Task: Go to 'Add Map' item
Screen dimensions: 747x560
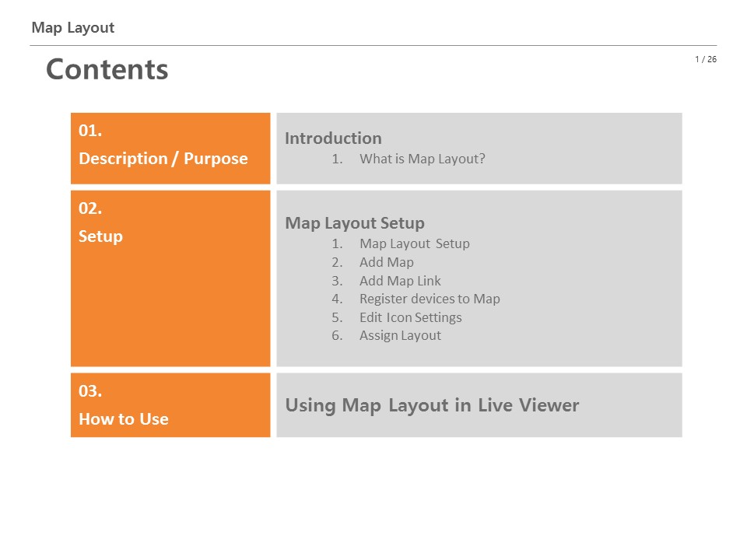Action: [386, 262]
